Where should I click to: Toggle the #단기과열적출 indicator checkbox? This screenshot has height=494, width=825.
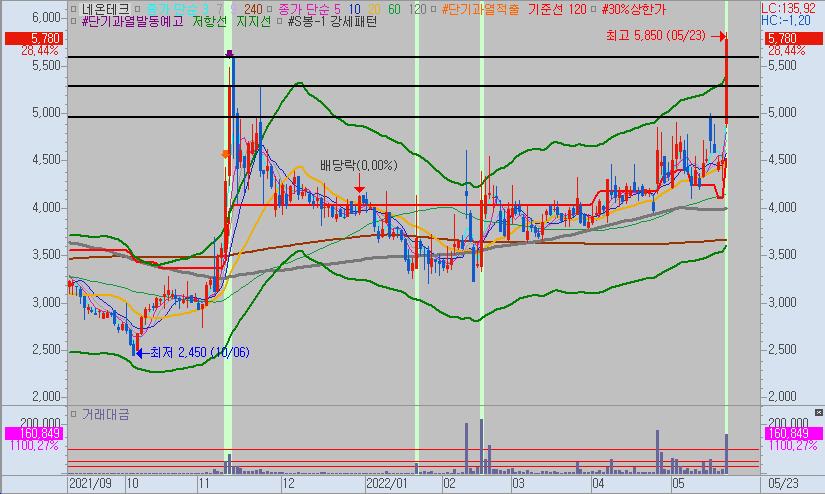point(433,9)
